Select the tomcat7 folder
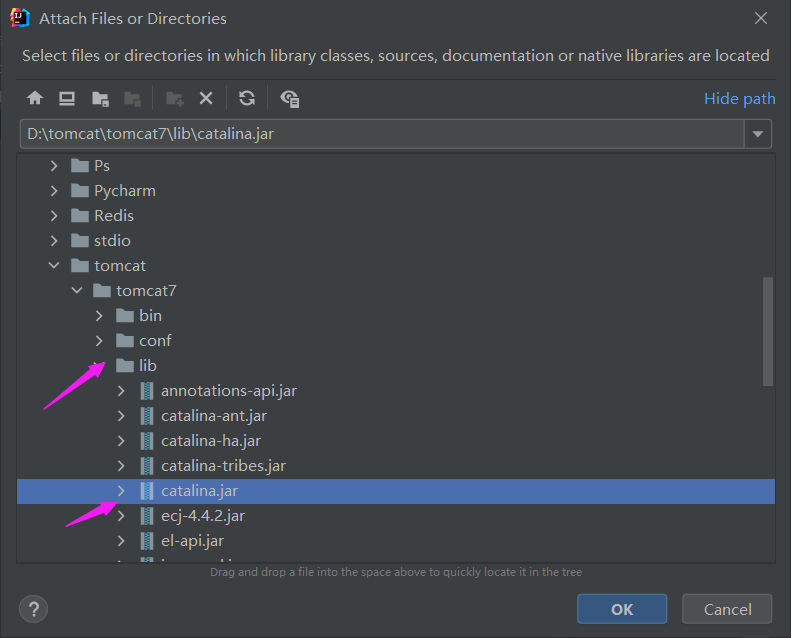 pyautogui.click(x=146, y=291)
